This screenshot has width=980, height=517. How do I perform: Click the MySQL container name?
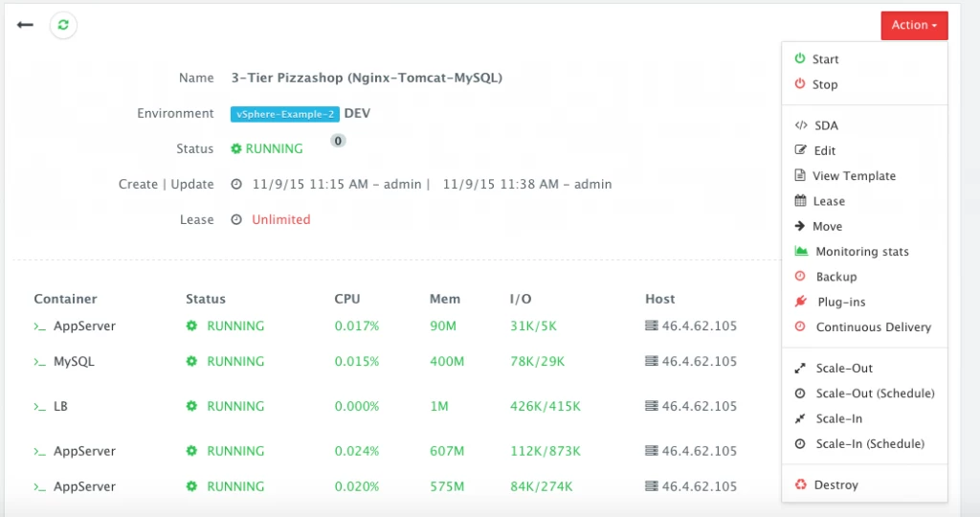[x=74, y=361]
